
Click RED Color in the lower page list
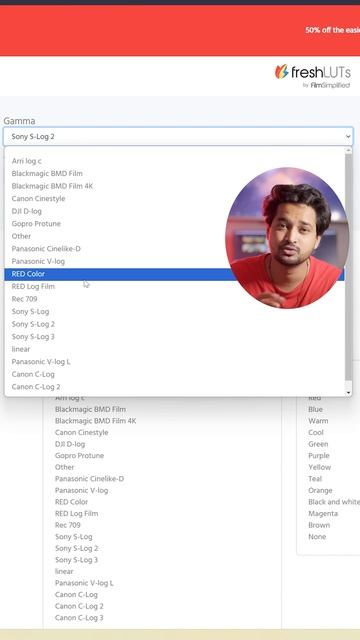click(x=71, y=502)
